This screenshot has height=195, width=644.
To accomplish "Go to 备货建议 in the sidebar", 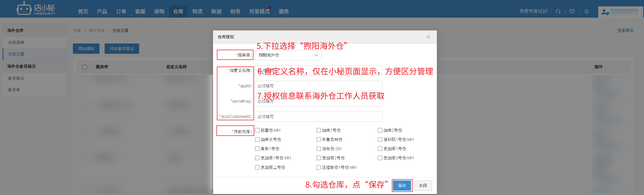I will (16, 78).
